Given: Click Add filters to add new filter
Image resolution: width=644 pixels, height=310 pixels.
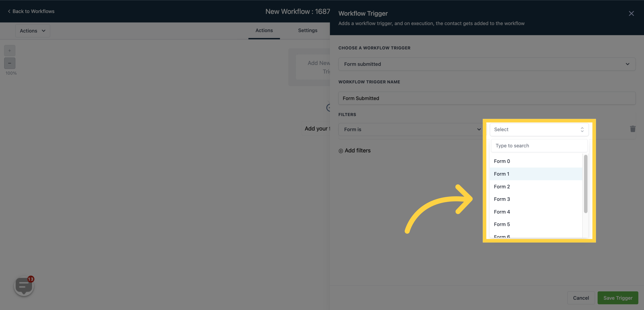Looking at the screenshot, I should [354, 150].
